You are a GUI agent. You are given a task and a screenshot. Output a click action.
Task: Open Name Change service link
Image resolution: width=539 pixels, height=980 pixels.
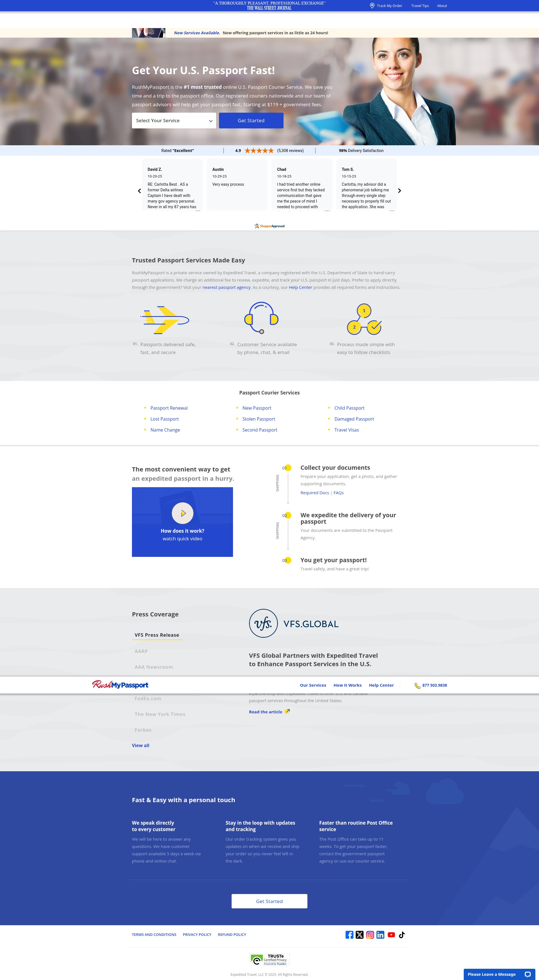165,430
